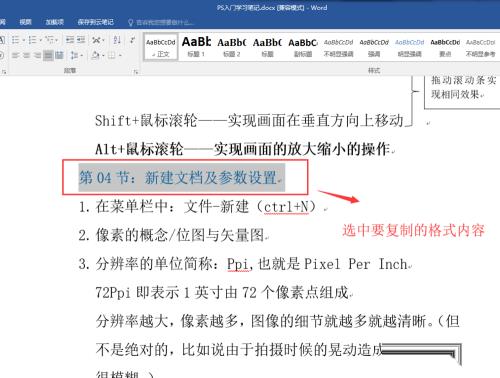The width and height of the screenshot is (500, 378).
Task: Apply the 不明显强调 style
Action: click(x=338, y=47)
